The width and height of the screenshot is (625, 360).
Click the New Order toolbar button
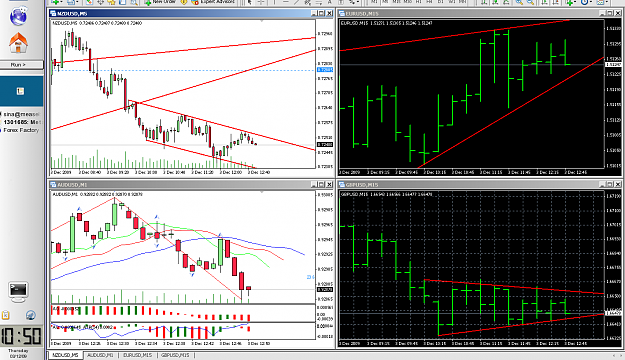click(x=161, y=2)
